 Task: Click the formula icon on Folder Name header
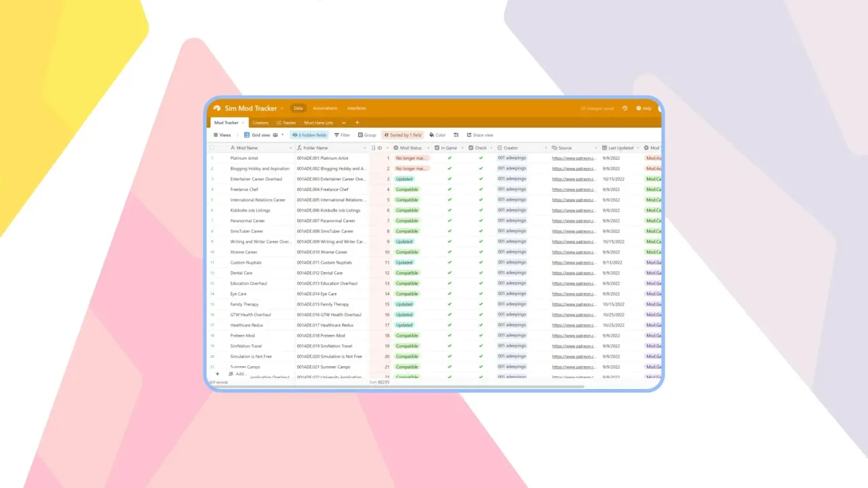[300, 148]
